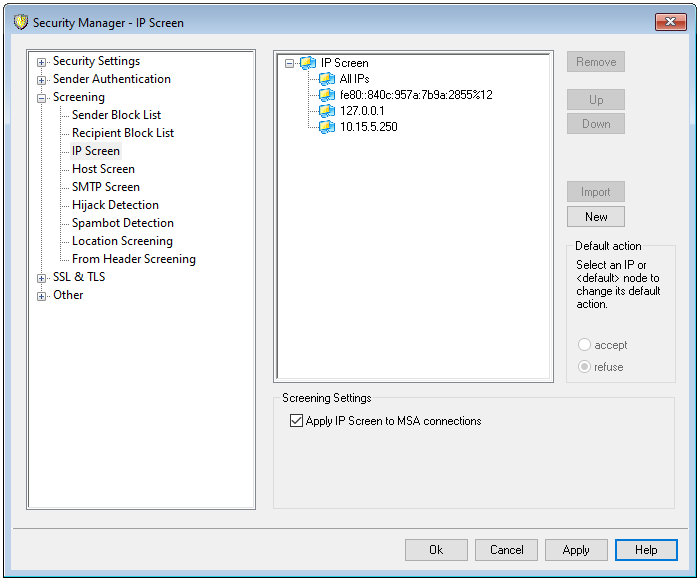Click the IP Screen root folder icon
This screenshot has height=581, width=700.
click(x=308, y=63)
